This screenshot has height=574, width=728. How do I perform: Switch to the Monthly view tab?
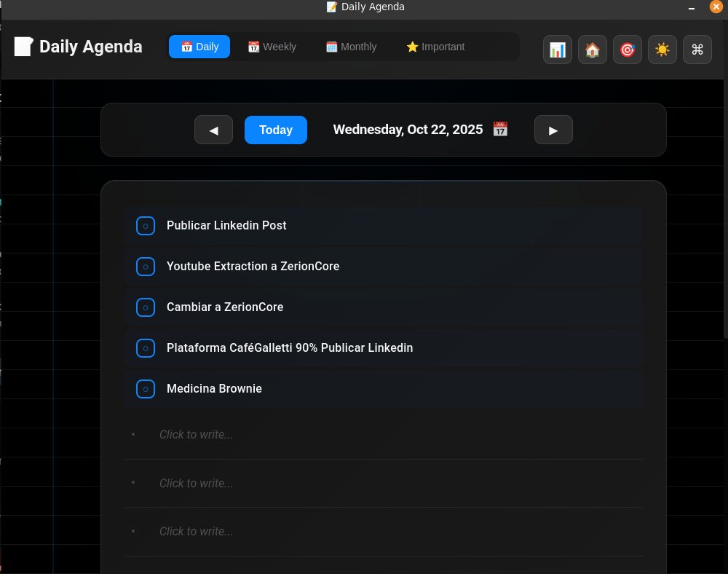351,47
